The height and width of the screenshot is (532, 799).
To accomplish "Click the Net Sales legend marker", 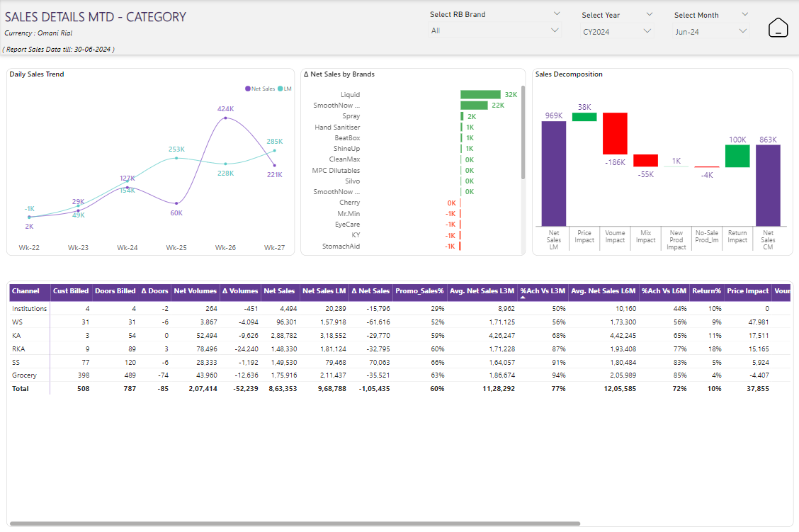I will pyautogui.click(x=248, y=89).
